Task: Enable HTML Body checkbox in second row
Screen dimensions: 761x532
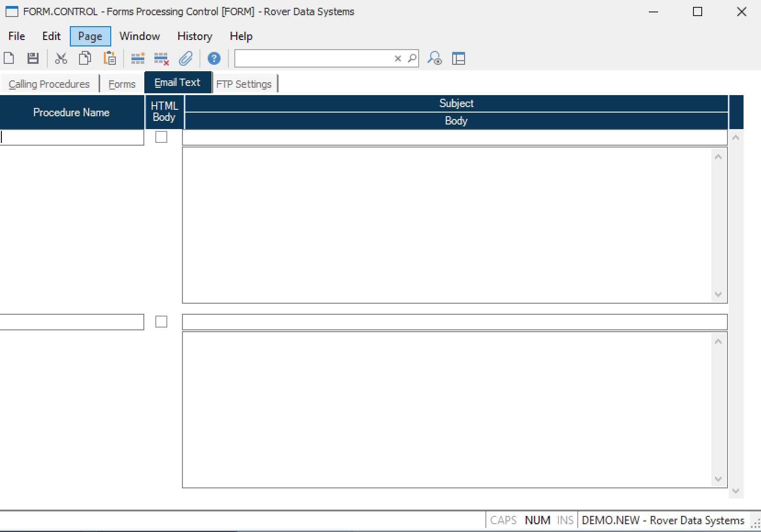Action: click(161, 322)
